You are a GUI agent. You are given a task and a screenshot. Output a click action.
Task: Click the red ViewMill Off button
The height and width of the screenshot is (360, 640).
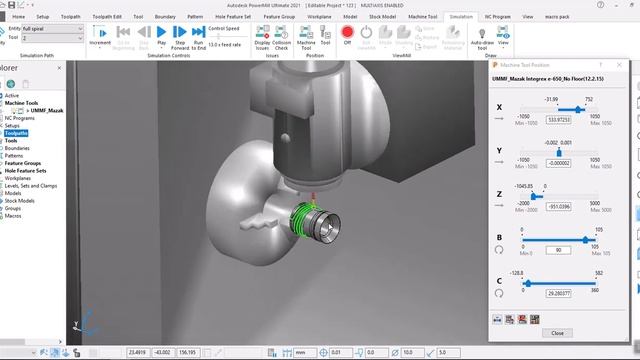pyautogui.click(x=347, y=32)
